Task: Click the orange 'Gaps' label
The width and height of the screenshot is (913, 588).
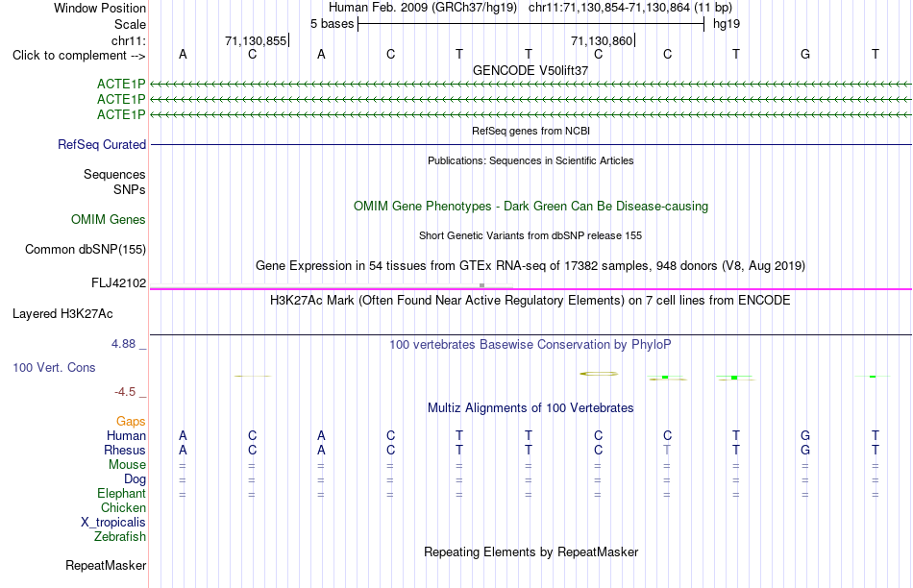Action: pyautogui.click(x=131, y=422)
